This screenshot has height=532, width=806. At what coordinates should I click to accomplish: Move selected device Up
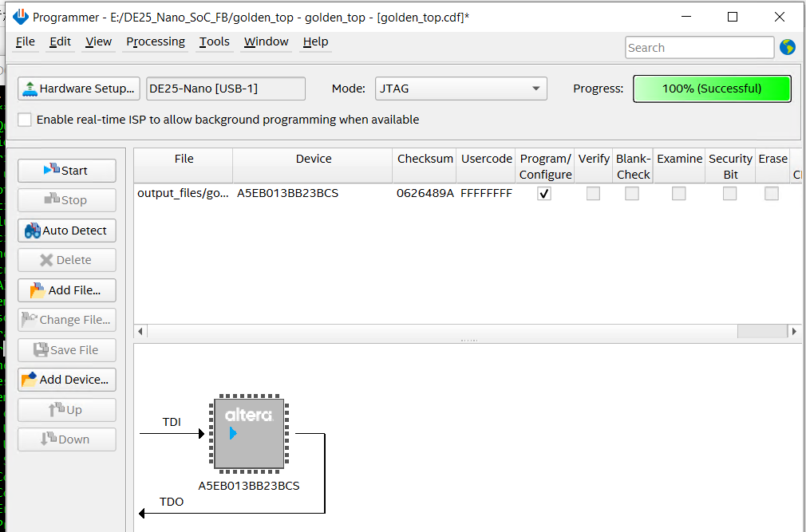(67, 410)
